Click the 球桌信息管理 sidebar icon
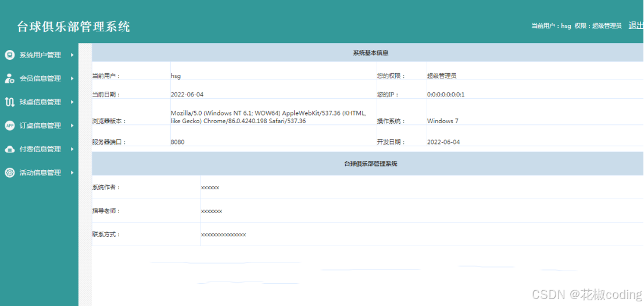Image resolution: width=644 pixels, height=306 pixels. pos(9,102)
